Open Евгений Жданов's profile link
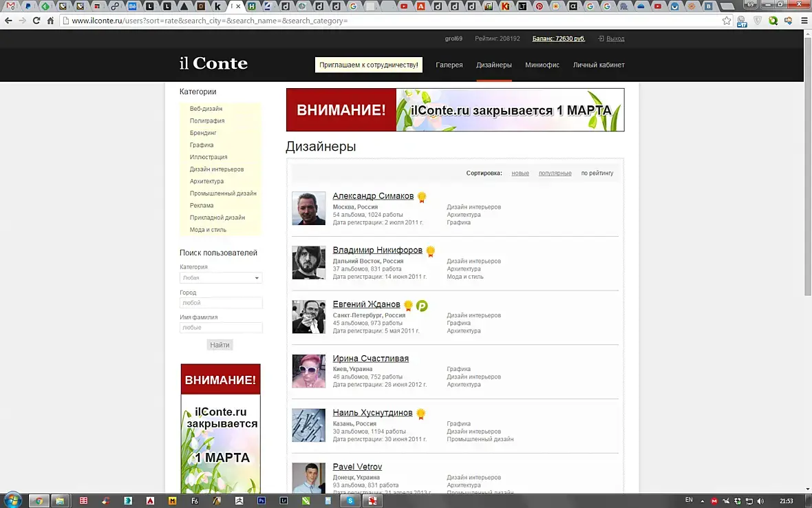This screenshot has height=508, width=812. click(x=366, y=304)
